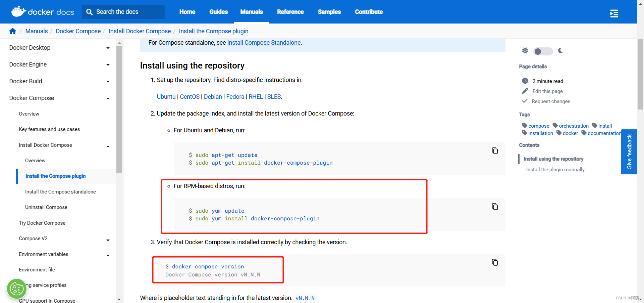Click the Edit this page pencil icon
The width and height of the screenshot is (644, 303).
(x=525, y=91)
